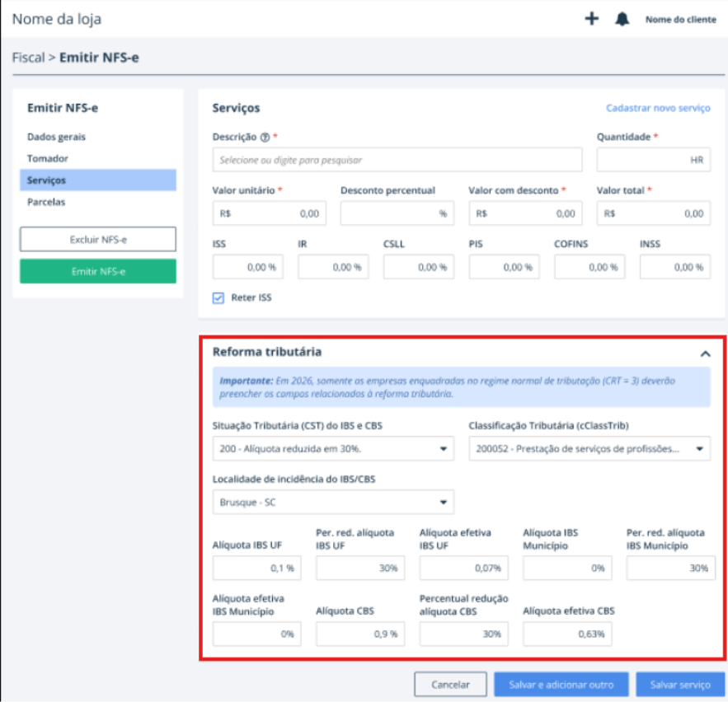Open the Situação Tributária (CST) dropdown

[x=333, y=449]
